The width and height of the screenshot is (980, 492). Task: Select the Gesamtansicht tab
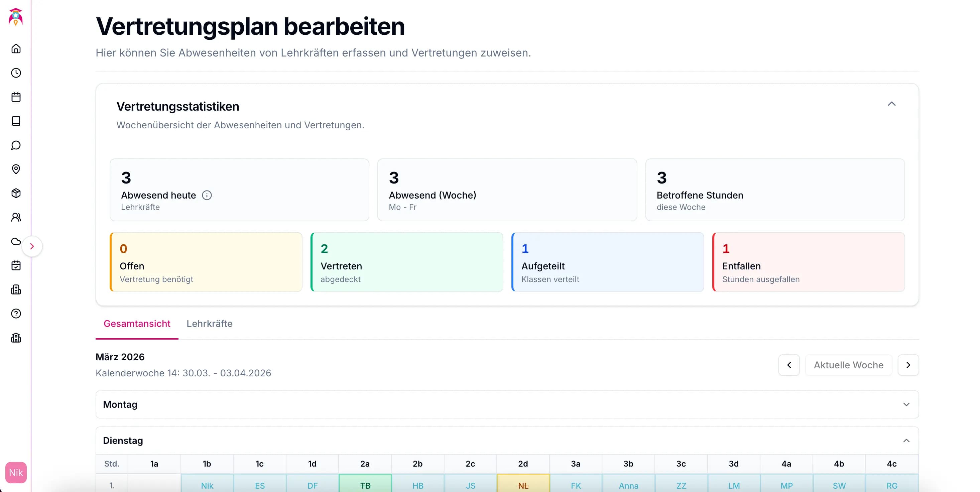[137, 324]
